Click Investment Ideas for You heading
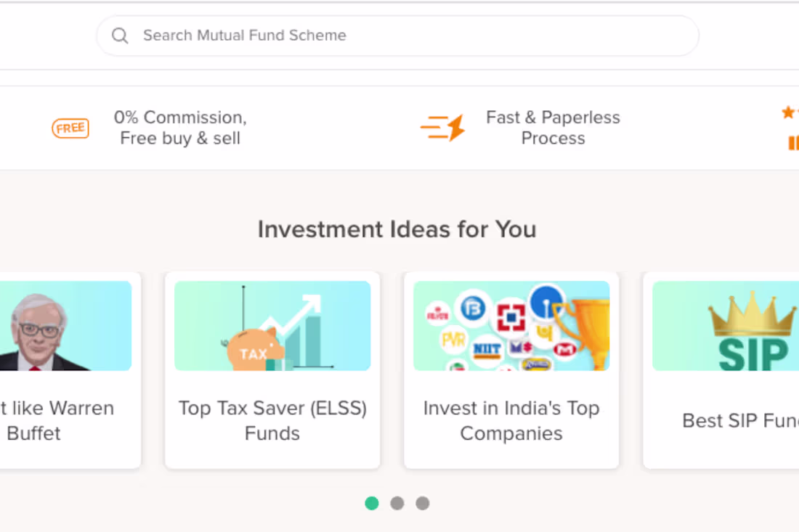Screen dimensions: 799x532 (397, 229)
